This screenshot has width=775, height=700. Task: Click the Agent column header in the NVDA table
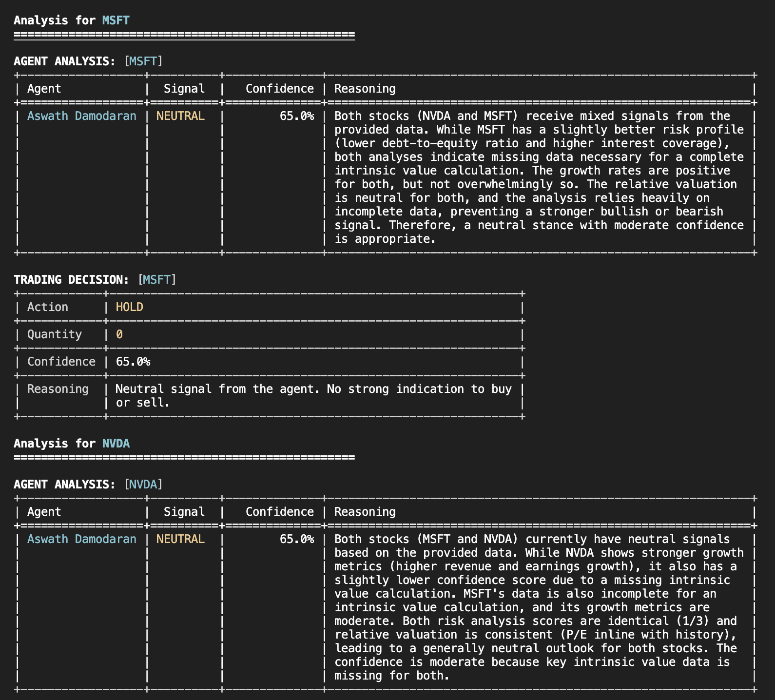pyautogui.click(x=44, y=512)
